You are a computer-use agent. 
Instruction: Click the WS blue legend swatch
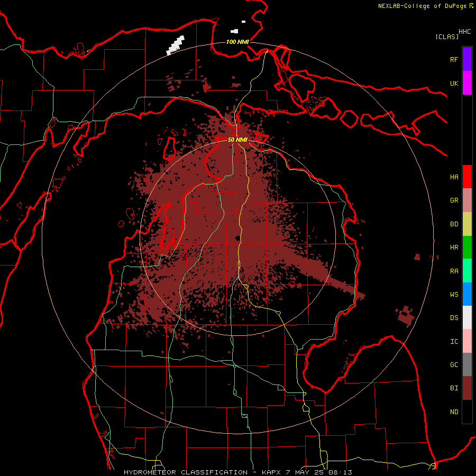click(467, 294)
